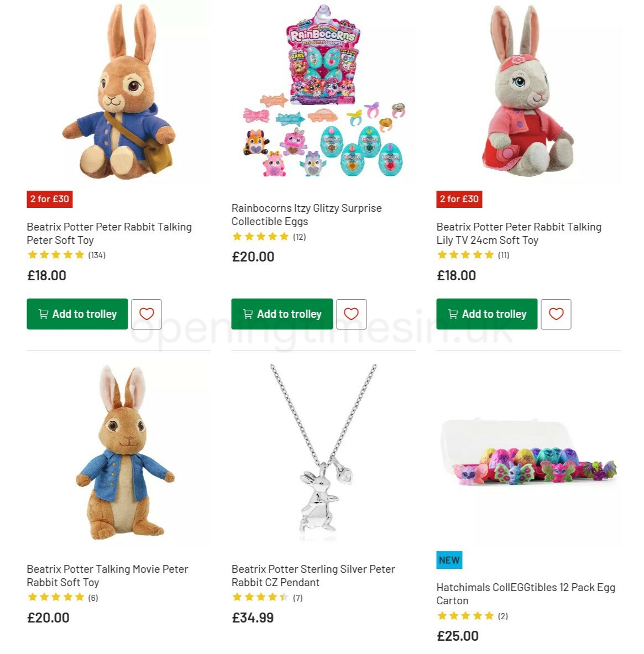Add Lily TV Soft Toy to trolley

point(486,313)
